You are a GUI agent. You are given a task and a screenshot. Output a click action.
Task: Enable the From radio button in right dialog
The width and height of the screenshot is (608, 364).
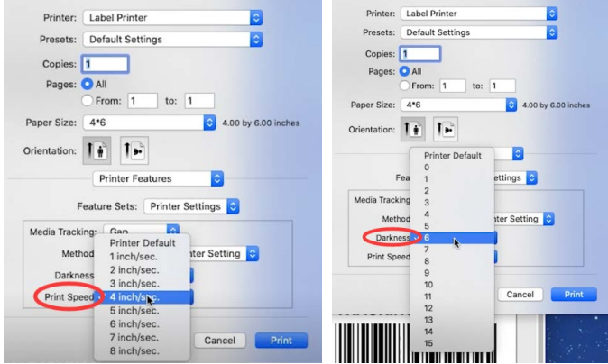404,86
